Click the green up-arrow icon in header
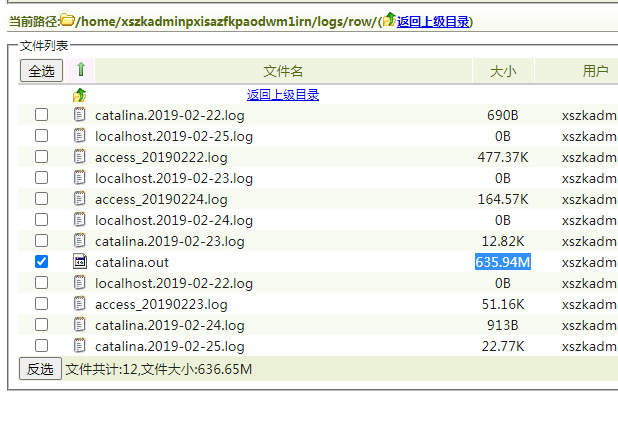This screenshot has width=618, height=427. (x=81, y=71)
